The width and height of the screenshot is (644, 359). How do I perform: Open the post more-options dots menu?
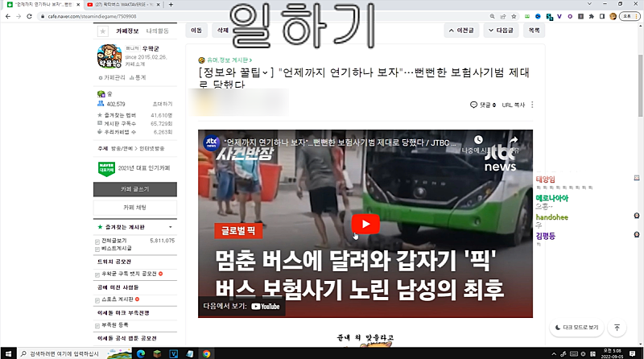pos(532,105)
